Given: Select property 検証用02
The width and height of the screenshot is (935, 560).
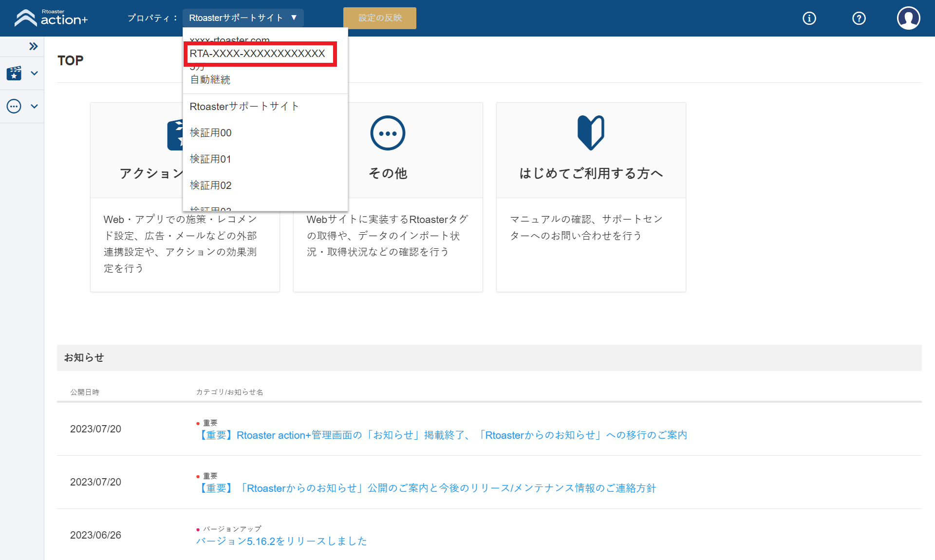Looking at the screenshot, I should point(265,185).
